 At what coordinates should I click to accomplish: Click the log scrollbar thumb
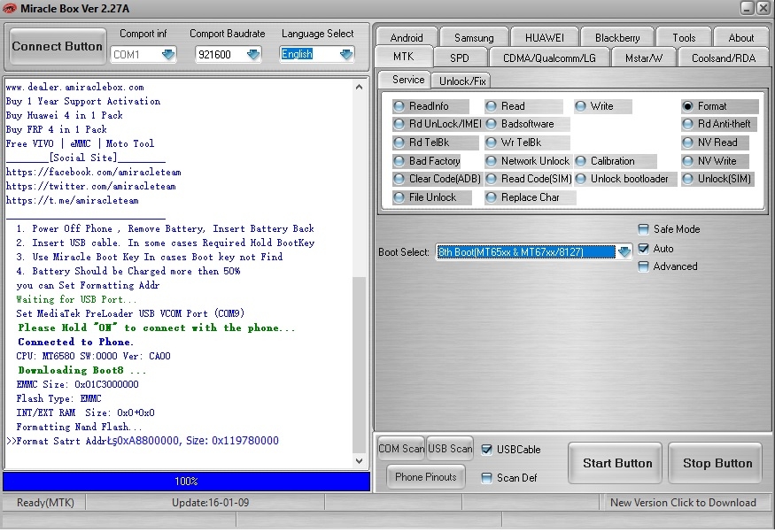coord(360,365)
